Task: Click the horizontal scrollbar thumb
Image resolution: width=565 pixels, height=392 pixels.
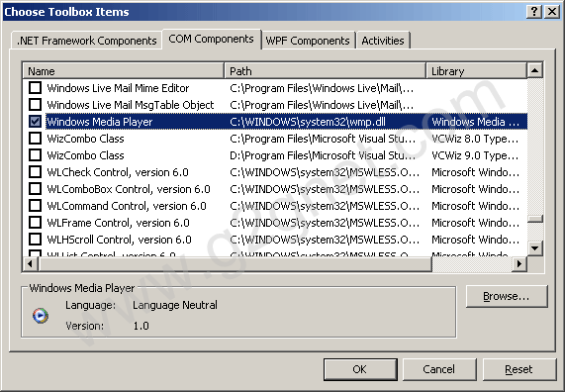Action: (235, 264)
